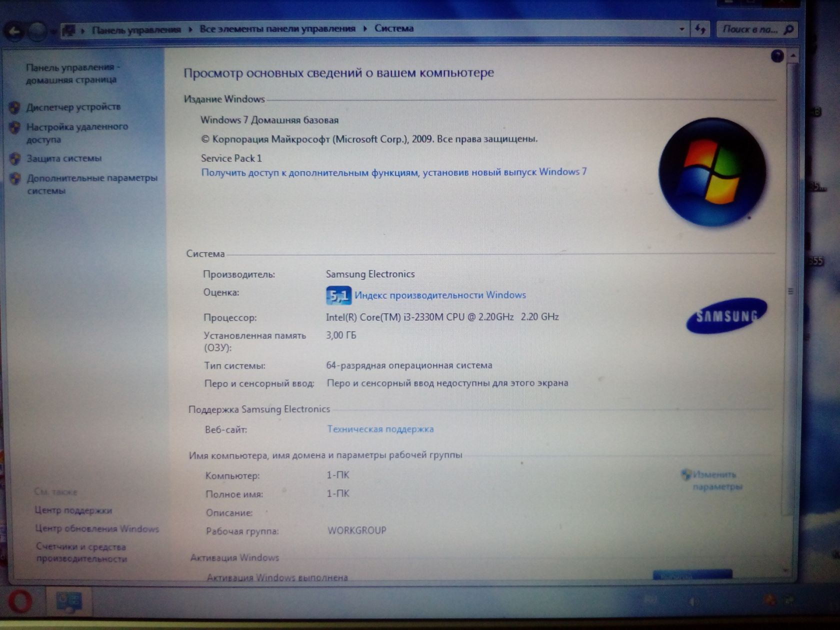Click the search magnifier icon
This screenshot has height=630, width=840.
click(x=788, y=30)
